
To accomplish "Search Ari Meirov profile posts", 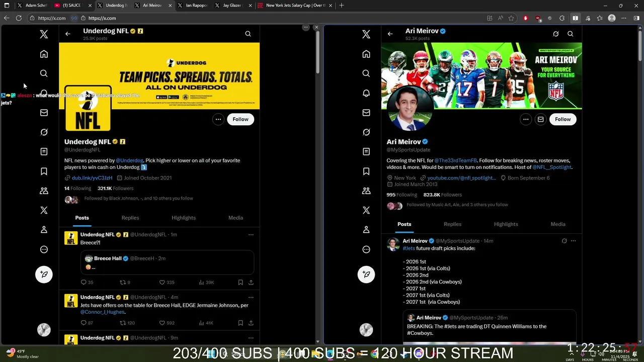I will pos(570,34).
